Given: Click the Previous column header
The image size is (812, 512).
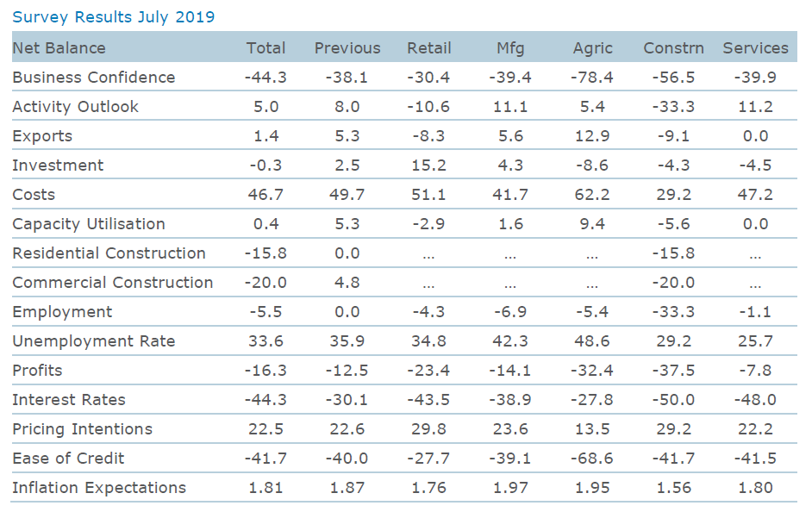Looking at the screenshot, I should (x=347, y=48).
